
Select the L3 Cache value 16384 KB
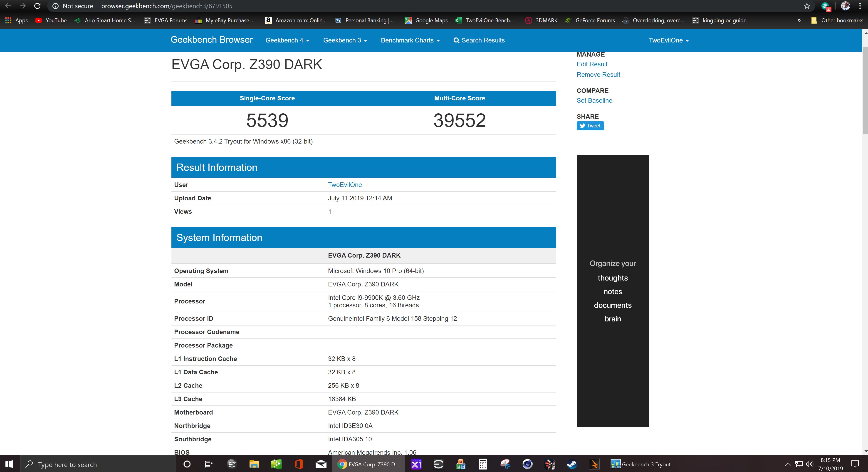pos(342,399)
